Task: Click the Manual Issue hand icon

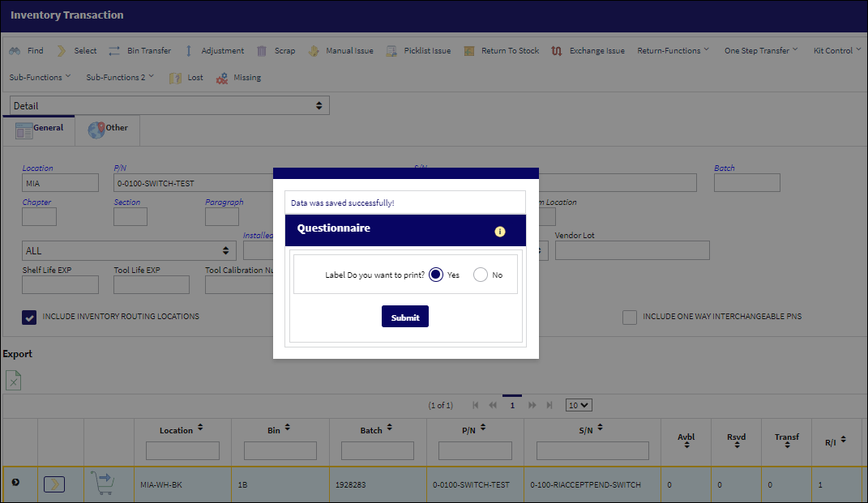Action: (314, 51)
